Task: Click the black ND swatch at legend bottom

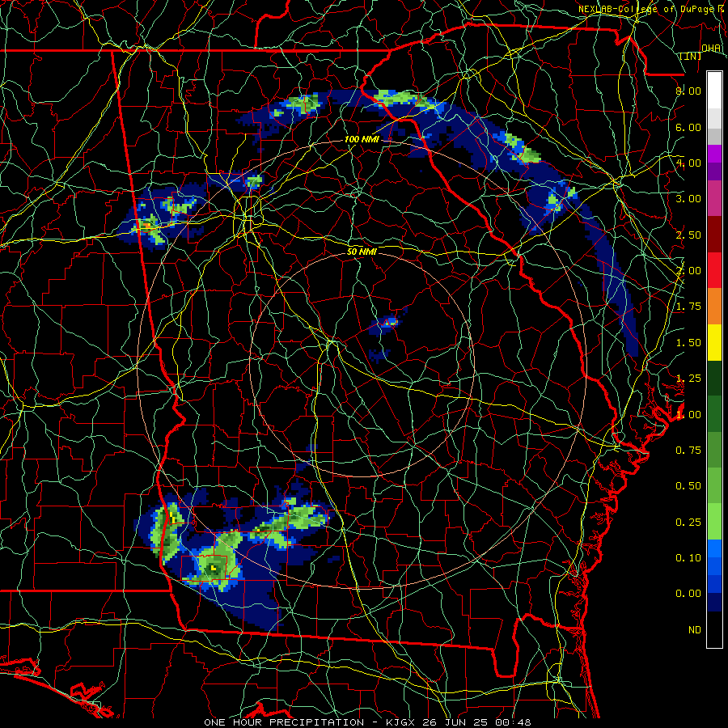Action: click(x=714, y=629)
